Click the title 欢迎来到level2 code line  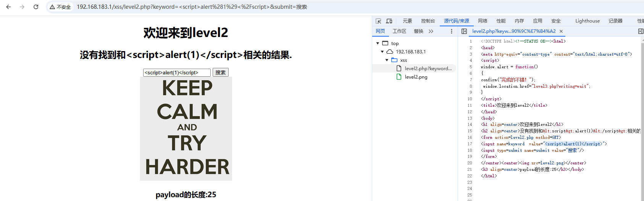click(x=514, y=105)
